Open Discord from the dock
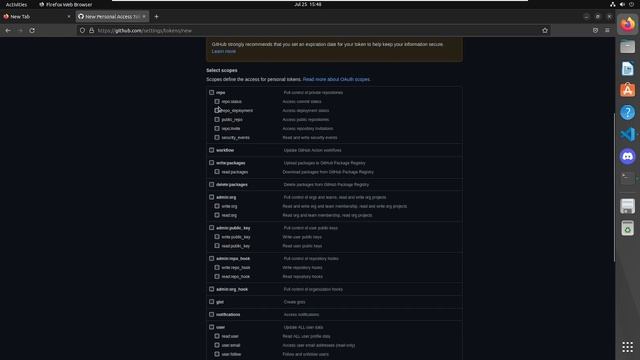Viewport: 640px width, 360px height. 627,156
